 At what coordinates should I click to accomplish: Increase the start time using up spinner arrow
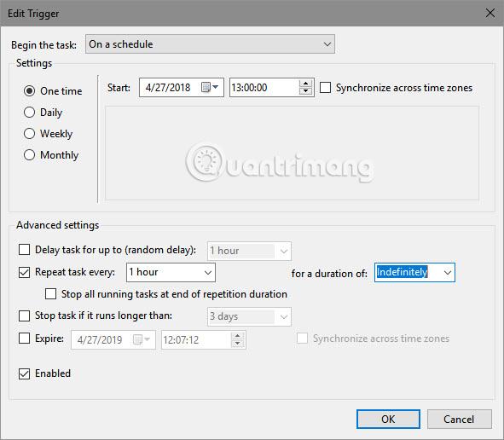click(x=305, y=84)
